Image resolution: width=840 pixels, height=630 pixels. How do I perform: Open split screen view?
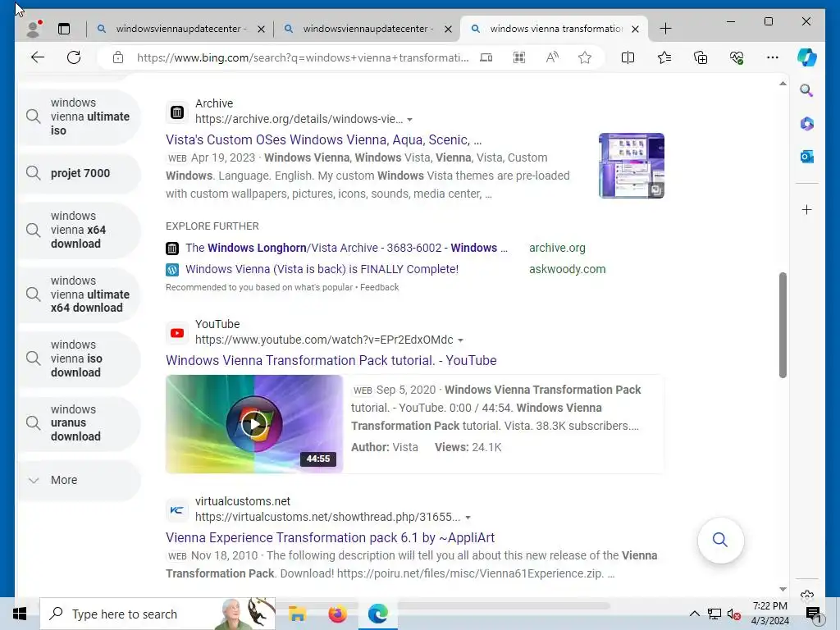pos(628,57)
